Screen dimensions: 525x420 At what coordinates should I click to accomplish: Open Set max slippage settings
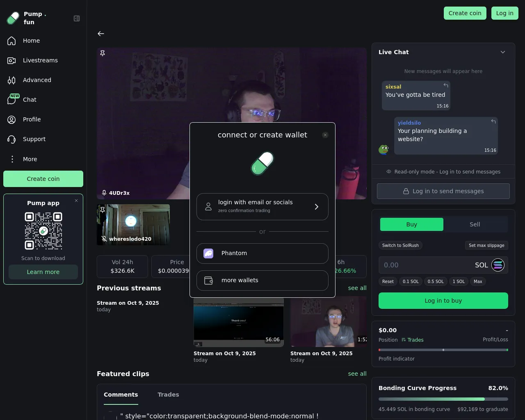point(486,245)
